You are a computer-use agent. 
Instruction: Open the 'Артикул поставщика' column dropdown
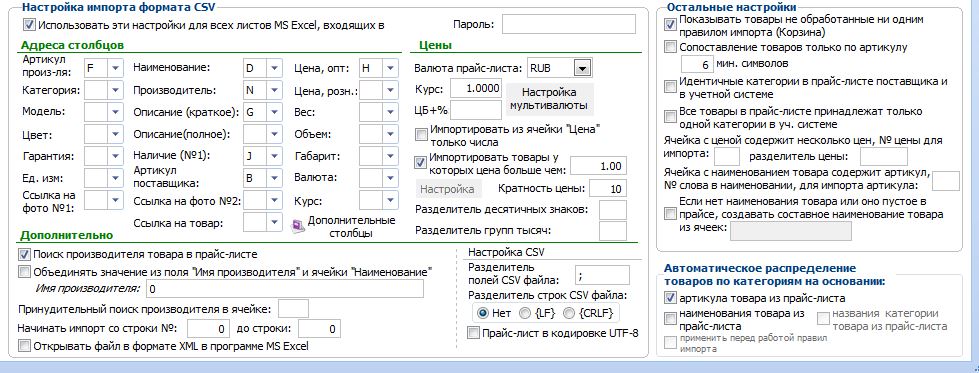click(x=275, y=178)
